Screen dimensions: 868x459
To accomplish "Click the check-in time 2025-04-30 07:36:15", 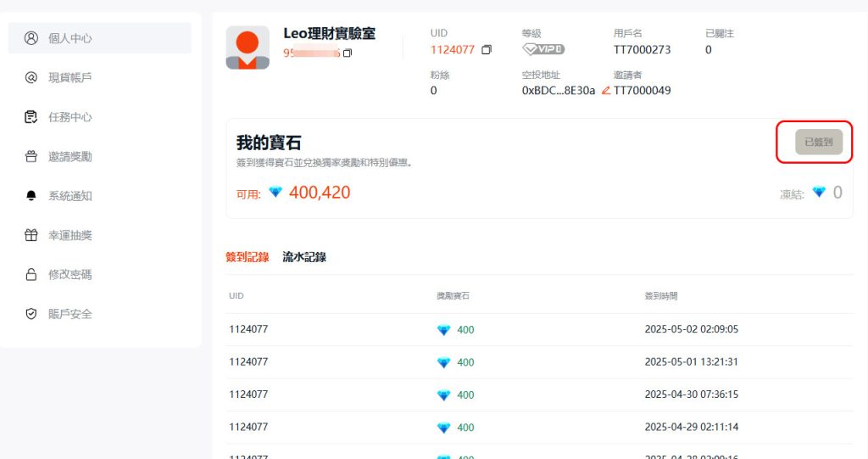I will (x=692, y=395).
